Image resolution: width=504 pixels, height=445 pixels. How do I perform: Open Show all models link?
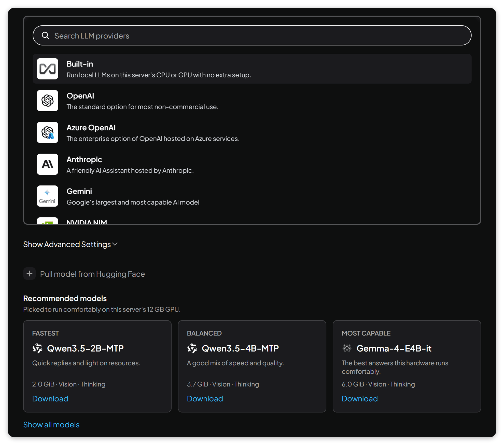click(x=51, y=425)
